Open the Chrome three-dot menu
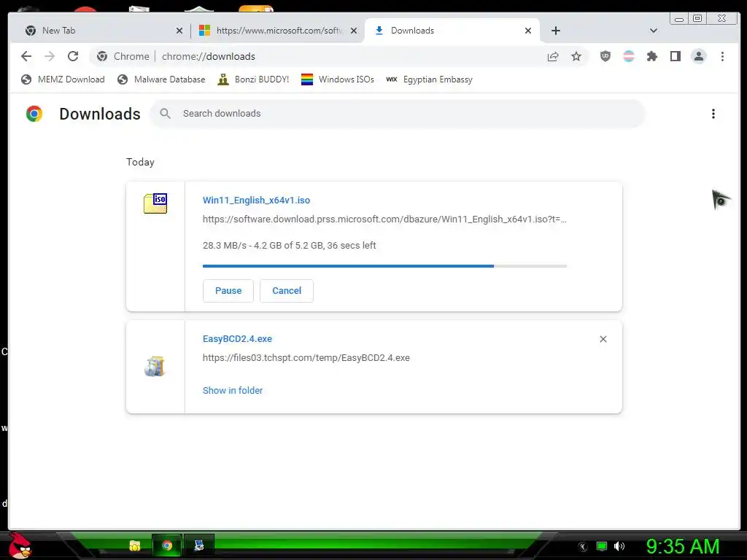Image resolution: width=747 pixels, height=560 pixels. click(x=722, y=56)
